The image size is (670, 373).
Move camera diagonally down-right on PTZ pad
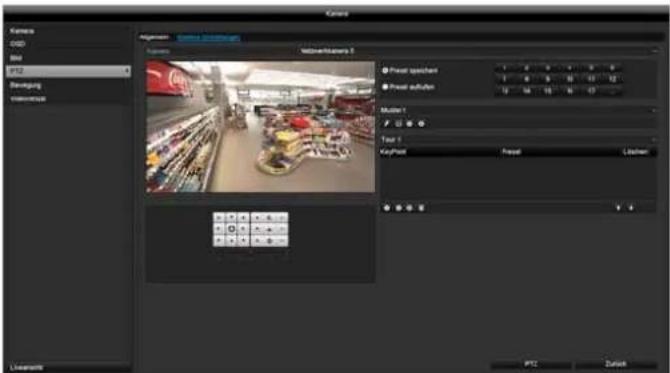coord(244,241)
